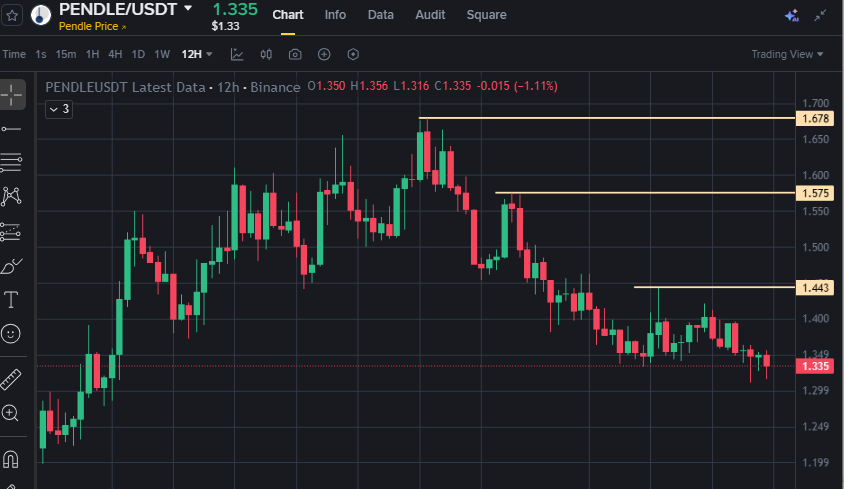
Task: Select the horizontal parallel lines tool
Action: [11, 163]
